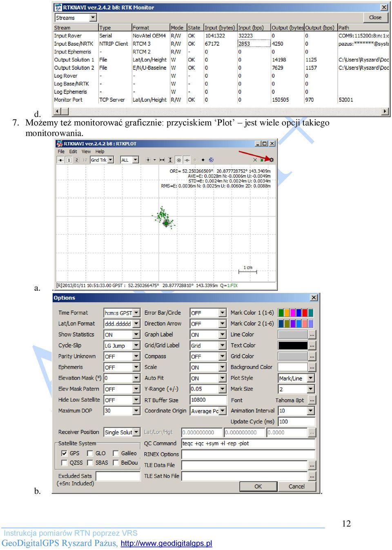This screenshot has height=550, width=392.
Task: Toggle the show track point circle icon
Action: coord(179,160)
